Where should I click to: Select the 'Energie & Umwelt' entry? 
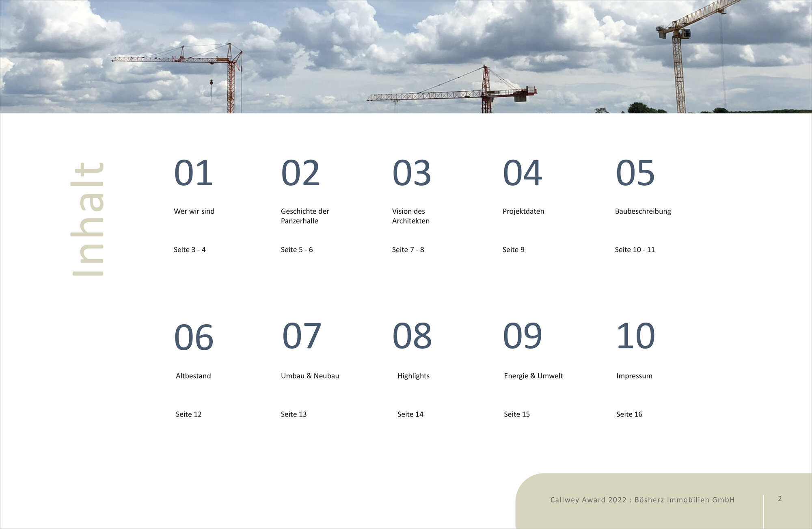click(x=533, y=376)
